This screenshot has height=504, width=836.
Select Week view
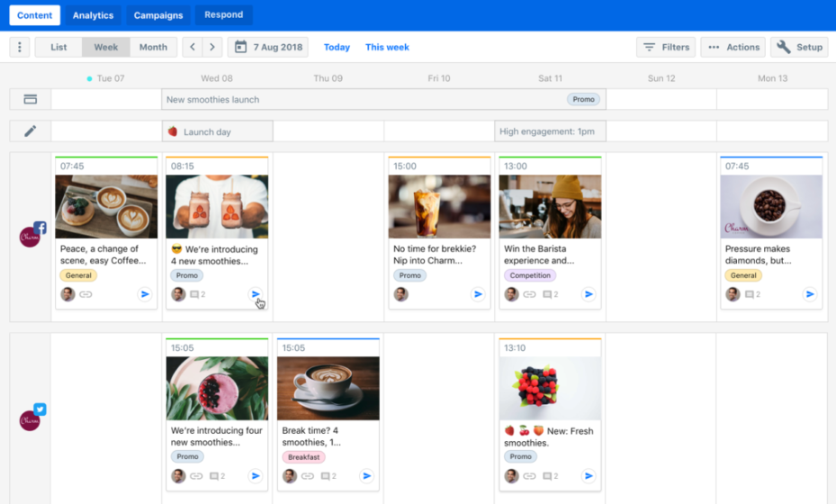[106, 48]
